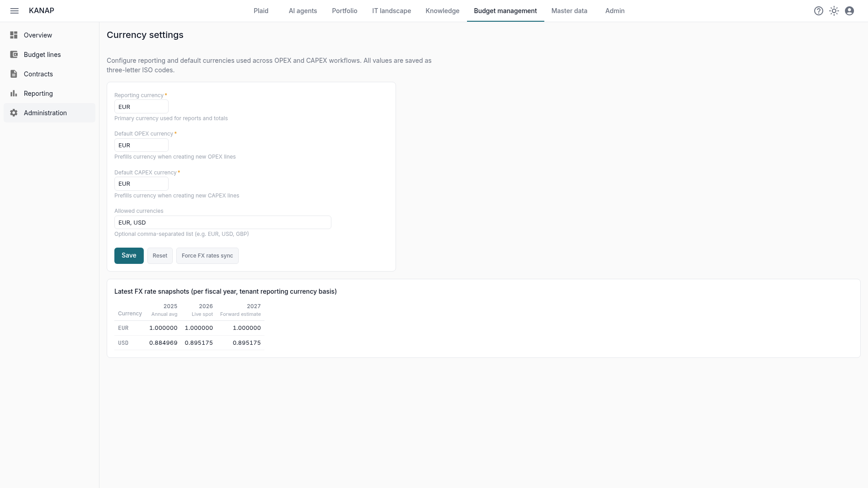The width and height of the screenshot is (868, 488).
Task: Focus the Reporting currency field
Action: (142, 107)
